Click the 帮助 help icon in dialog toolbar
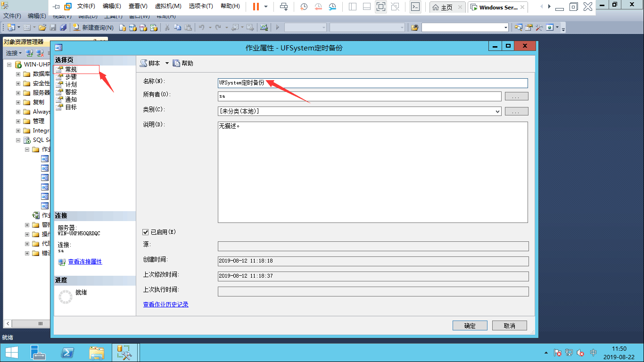Image resolution: width=644 pixels, height=362 pixels. pyautogui.click(x=176, y=63)
